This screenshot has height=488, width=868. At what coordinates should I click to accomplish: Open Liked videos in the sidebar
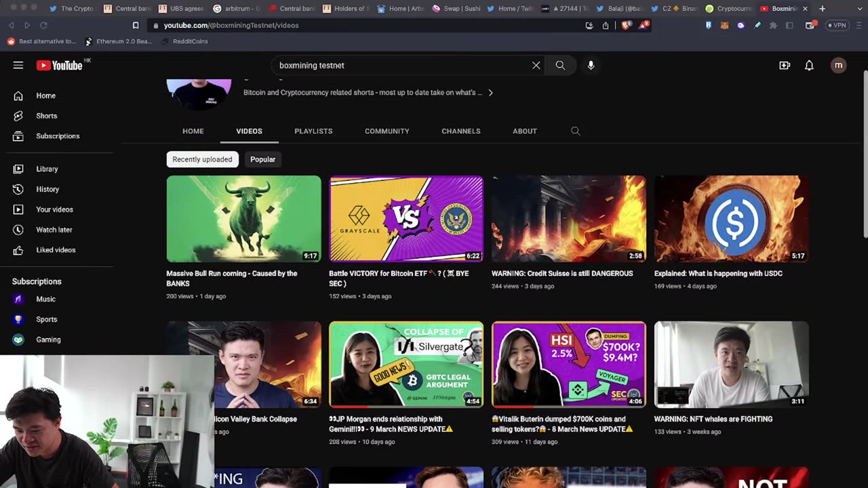(x=57, y=250)
